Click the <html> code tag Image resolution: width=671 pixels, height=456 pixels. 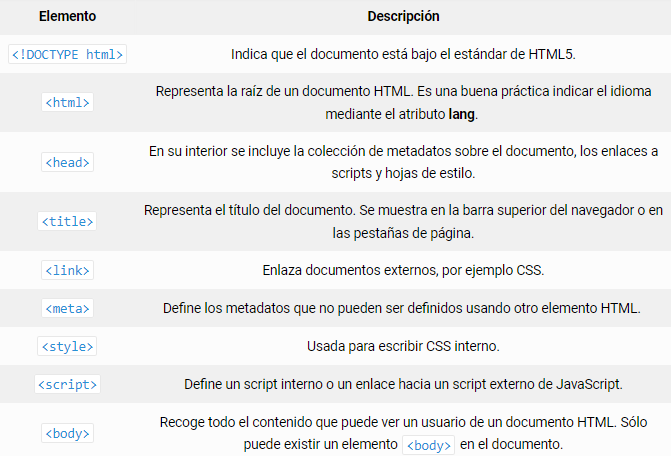coord(68,102)
